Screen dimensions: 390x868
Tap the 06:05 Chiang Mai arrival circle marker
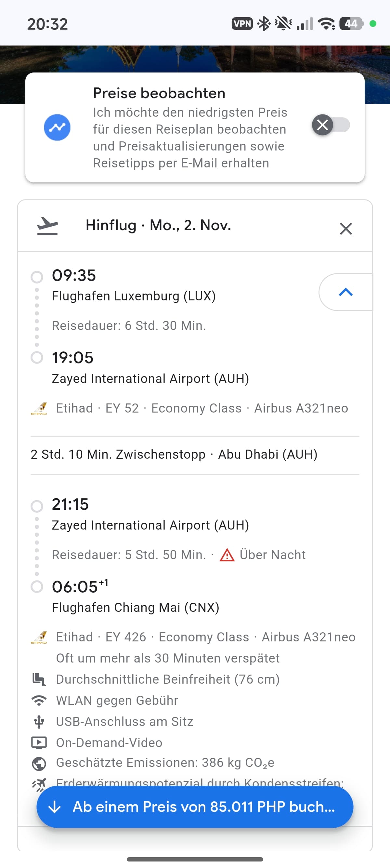[37, 587]
